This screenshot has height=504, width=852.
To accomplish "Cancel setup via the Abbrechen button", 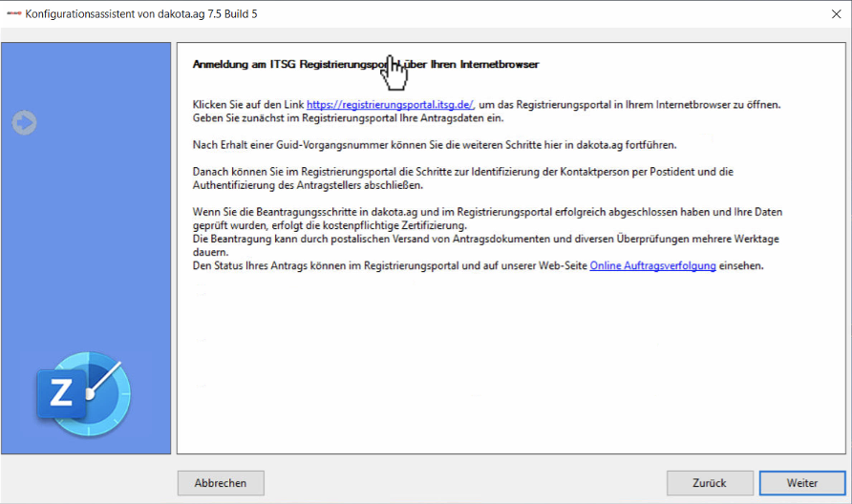I will [x=221, y=483].
